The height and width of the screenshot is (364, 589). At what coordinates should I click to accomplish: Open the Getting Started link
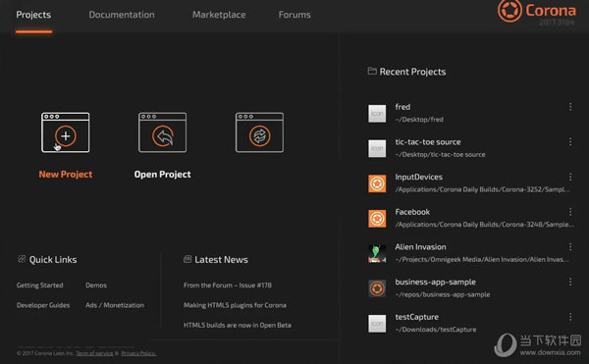(x=40, y=286)
